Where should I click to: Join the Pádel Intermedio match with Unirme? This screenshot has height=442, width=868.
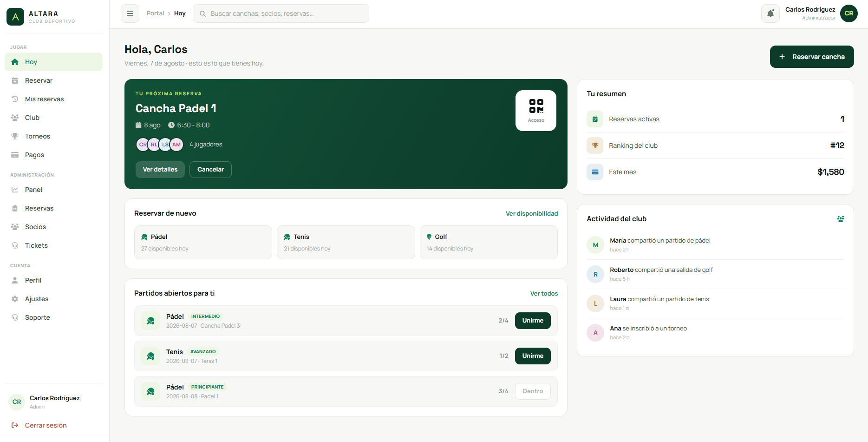(x=533, y=321)
